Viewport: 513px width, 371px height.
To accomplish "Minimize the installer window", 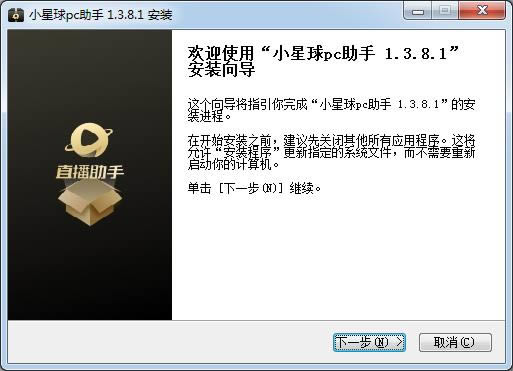I will [417, 11].
